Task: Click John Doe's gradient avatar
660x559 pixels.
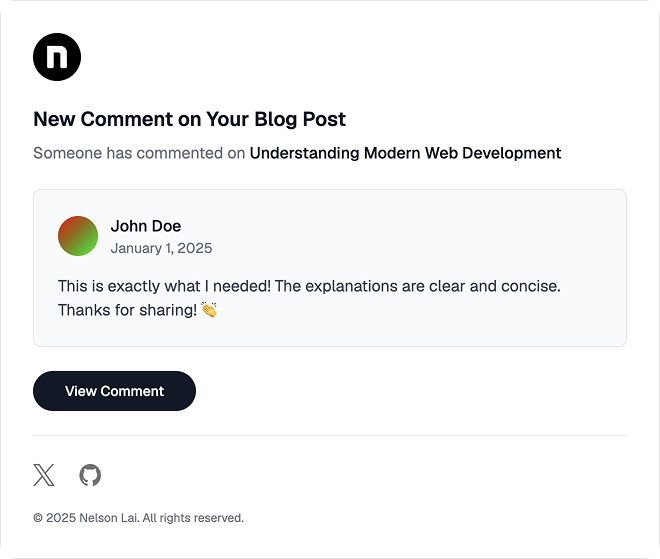Action: 78,236
